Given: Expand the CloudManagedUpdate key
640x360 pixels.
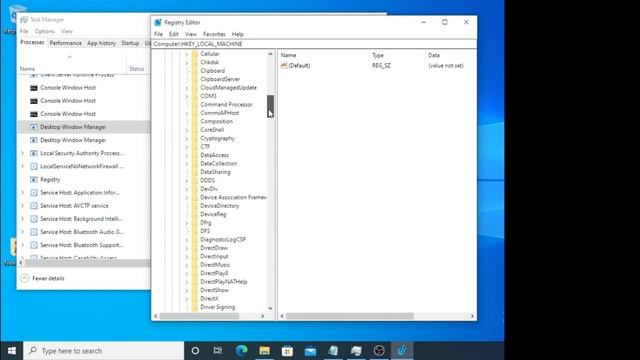Looking at the screenshot, I should [187, 88].
